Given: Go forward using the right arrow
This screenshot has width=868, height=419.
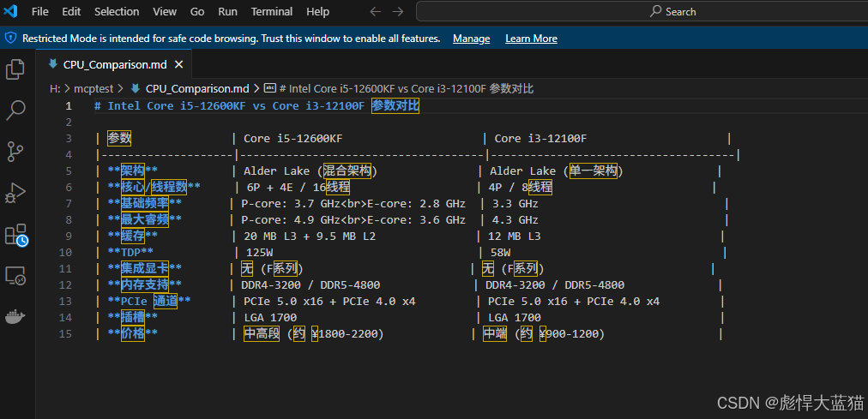Looking at the screenshot, I should click(397, 12).
